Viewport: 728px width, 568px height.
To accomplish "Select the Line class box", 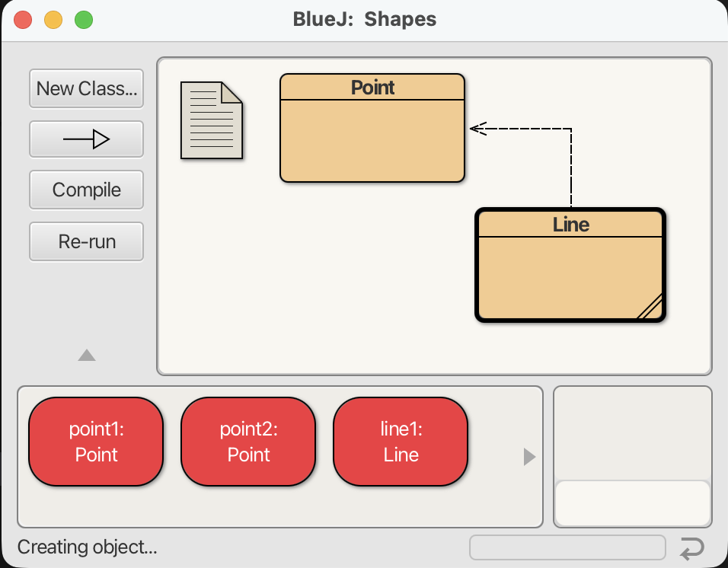I will [570, 274].
